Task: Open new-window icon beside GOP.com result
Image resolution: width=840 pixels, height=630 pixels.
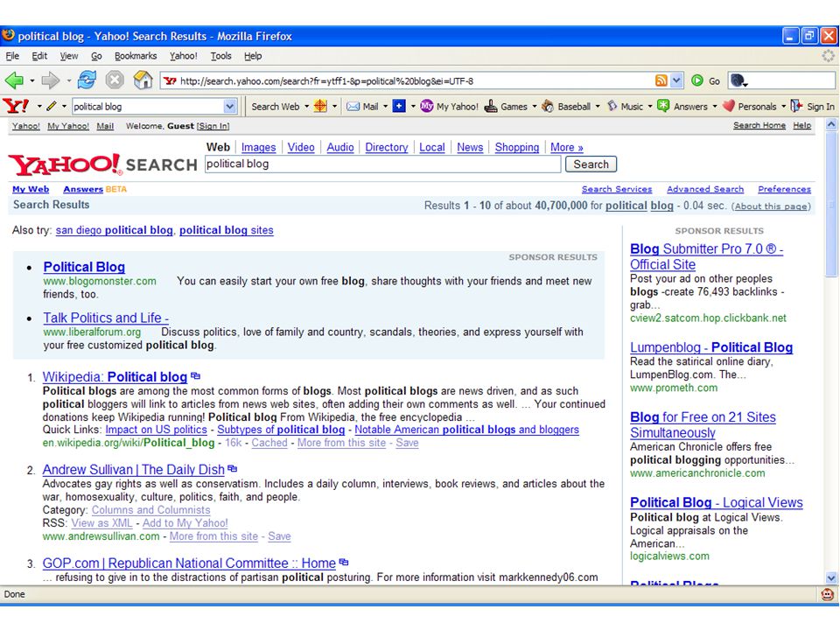Action: [344, 563]
